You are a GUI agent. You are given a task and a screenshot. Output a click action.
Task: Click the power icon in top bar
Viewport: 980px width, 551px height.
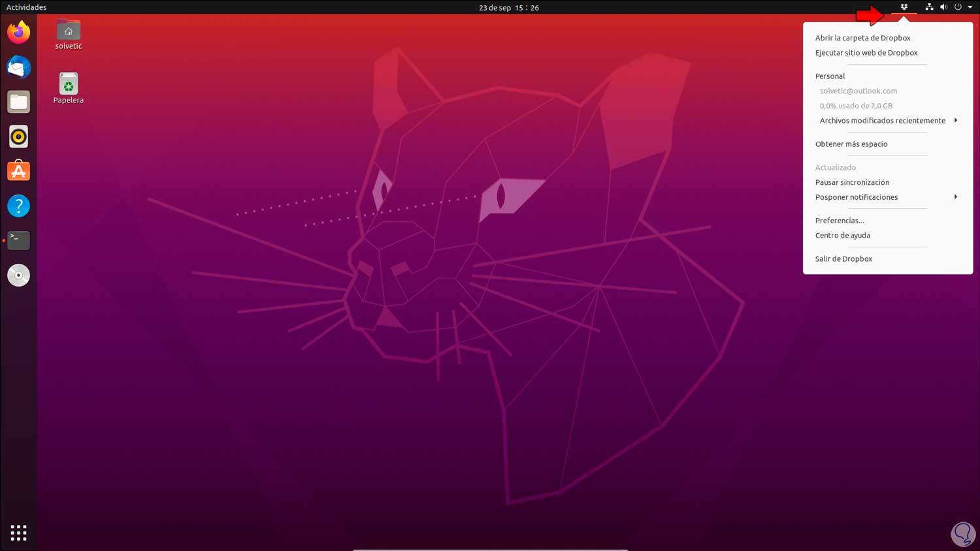[958, 7]
